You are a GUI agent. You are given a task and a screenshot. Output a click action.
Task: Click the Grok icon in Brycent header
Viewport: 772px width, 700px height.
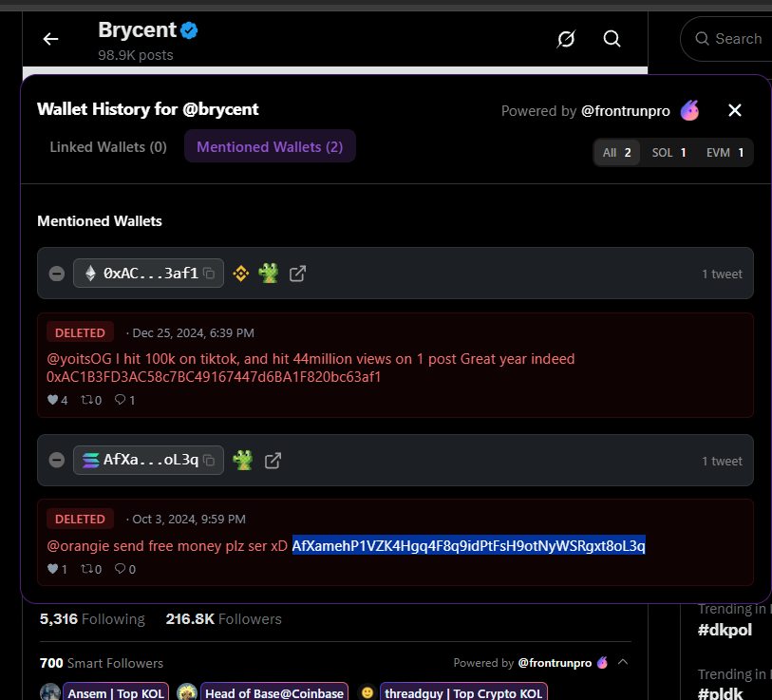click(x=566, y=39)
